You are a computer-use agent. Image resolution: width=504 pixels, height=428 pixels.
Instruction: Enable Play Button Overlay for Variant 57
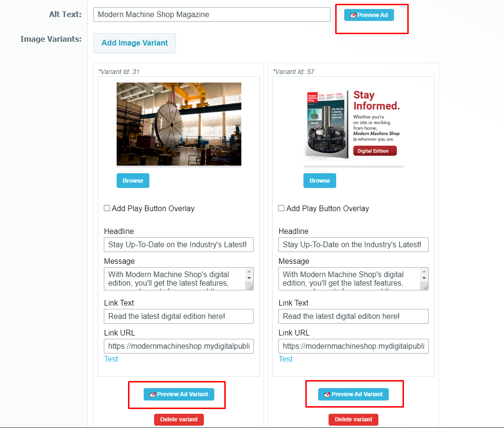pyautogui.click(x=282, y=208)
